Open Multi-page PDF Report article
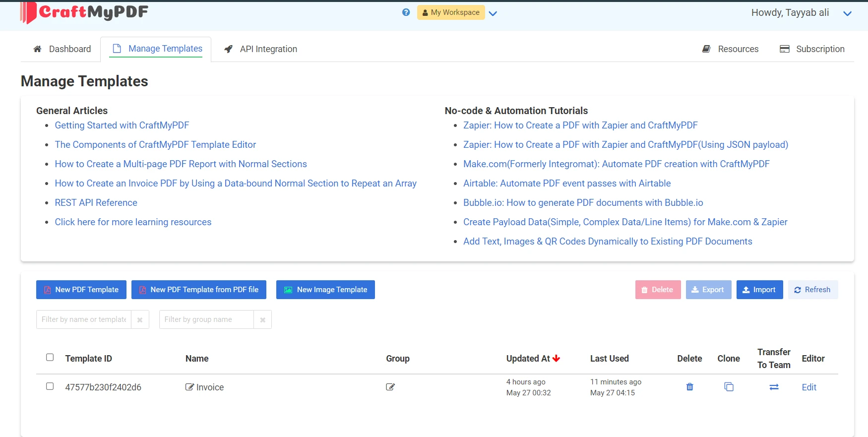Image resolution: width=868 pixels, height=437 pixels. 181,164
